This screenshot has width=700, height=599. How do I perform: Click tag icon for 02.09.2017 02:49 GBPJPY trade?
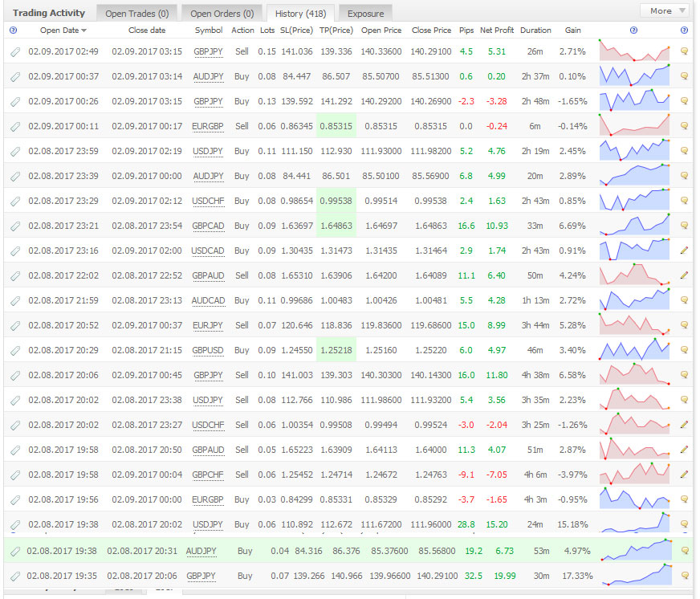click(x=15, y=52)
